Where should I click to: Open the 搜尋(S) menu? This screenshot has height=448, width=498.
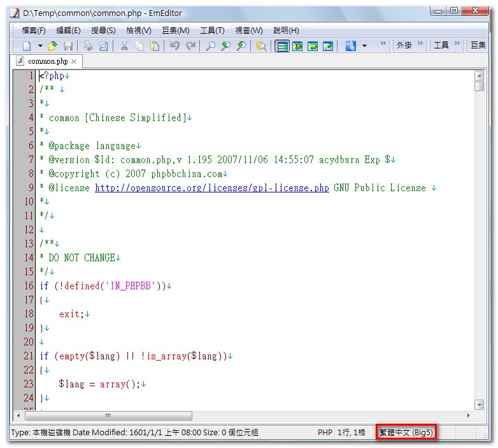click(104, 31)
